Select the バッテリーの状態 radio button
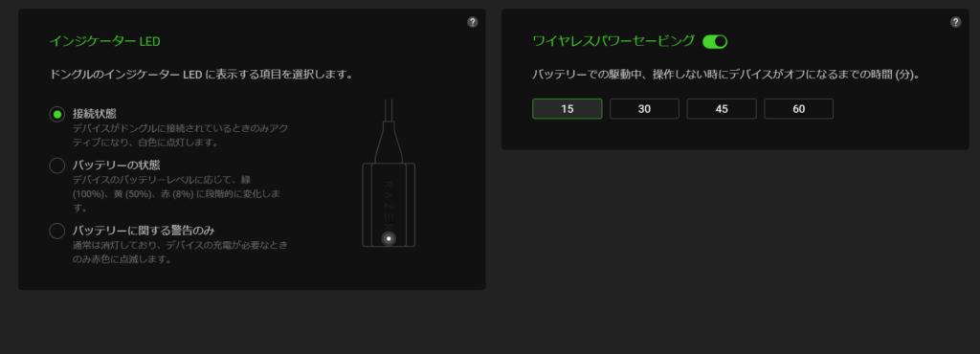This screenshot has width=980, height=354. [56, 166]
